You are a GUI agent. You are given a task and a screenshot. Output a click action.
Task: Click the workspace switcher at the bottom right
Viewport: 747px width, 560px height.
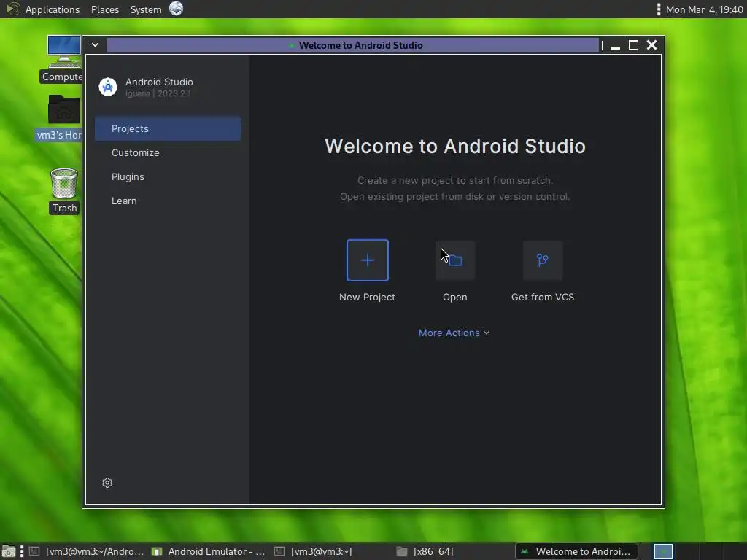[662, 551]
